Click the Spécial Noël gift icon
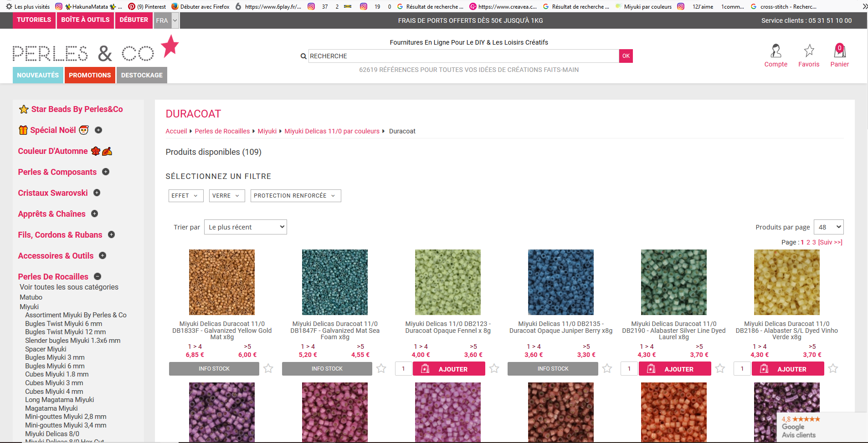The height and width of the screenshot is (443, 868). (23, 130)
